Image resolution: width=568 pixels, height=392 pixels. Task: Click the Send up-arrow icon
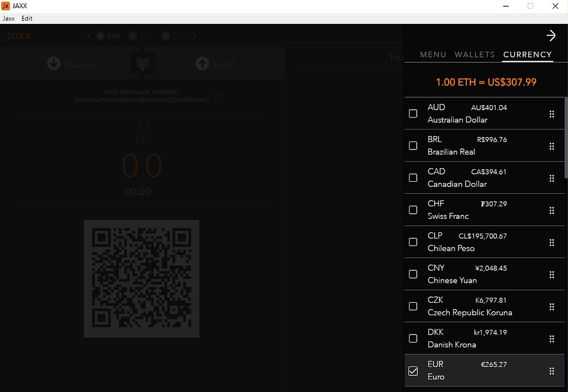202,64
